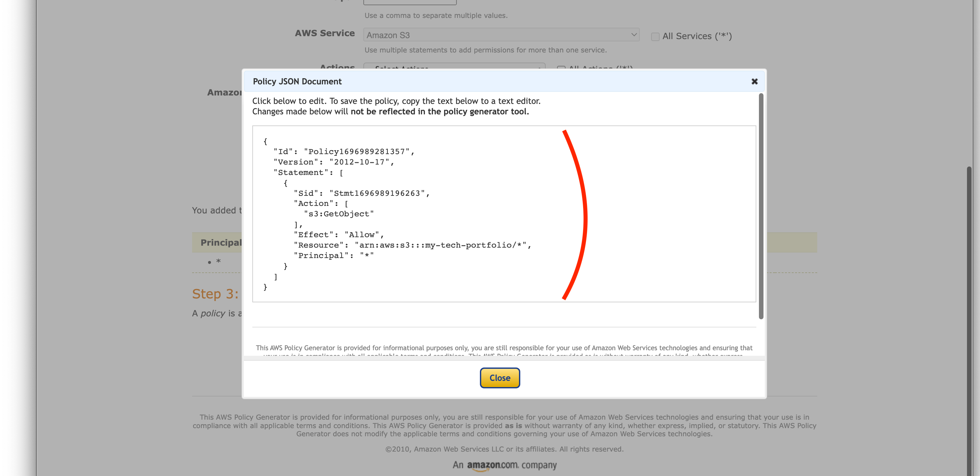
Task: Click the "Statement": [ line
Action: (x=308, y=172)
